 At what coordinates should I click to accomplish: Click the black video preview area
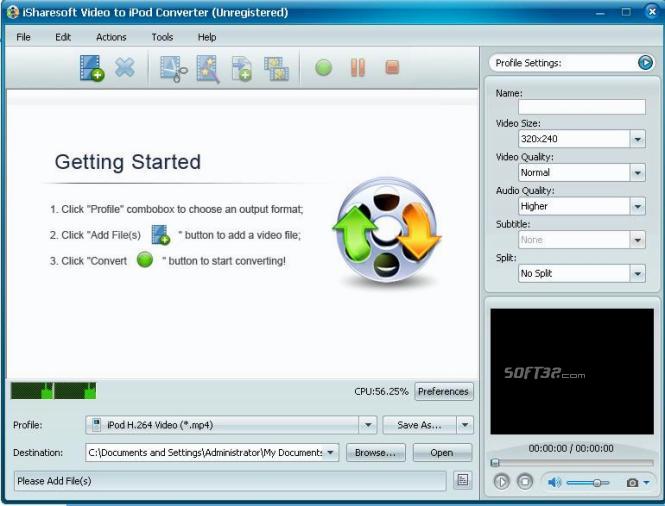[572, 372]
